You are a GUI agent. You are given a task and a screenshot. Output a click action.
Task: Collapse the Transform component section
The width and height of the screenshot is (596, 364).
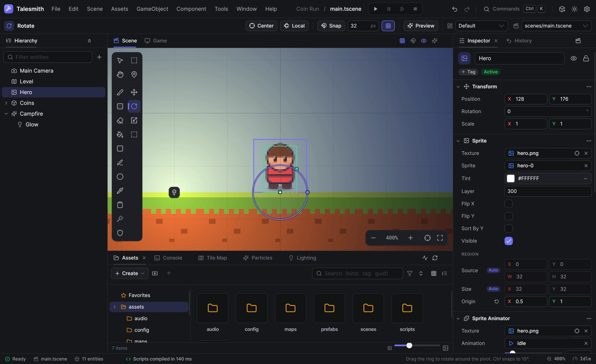pyautogui.click(x=458, y=86)
